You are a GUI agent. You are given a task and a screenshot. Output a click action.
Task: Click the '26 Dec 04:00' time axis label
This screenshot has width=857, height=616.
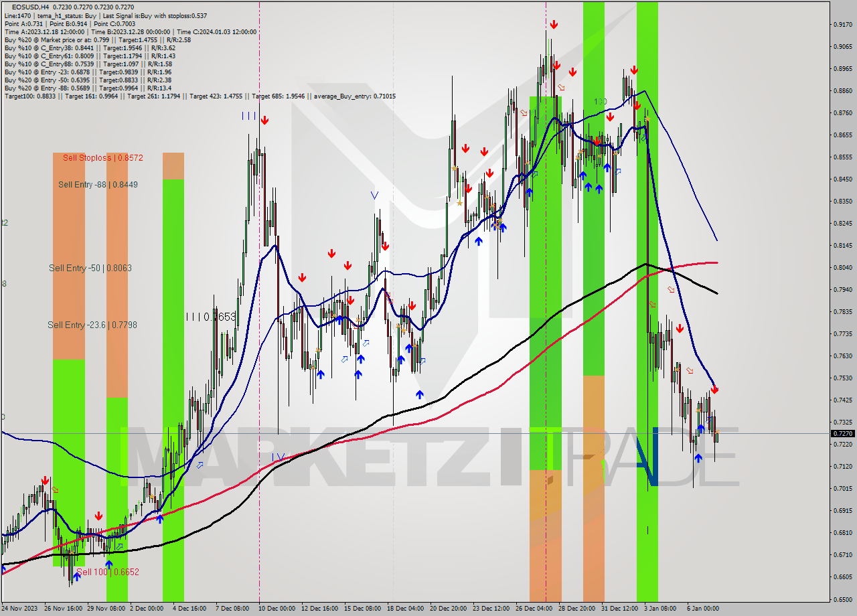point(534,609)
